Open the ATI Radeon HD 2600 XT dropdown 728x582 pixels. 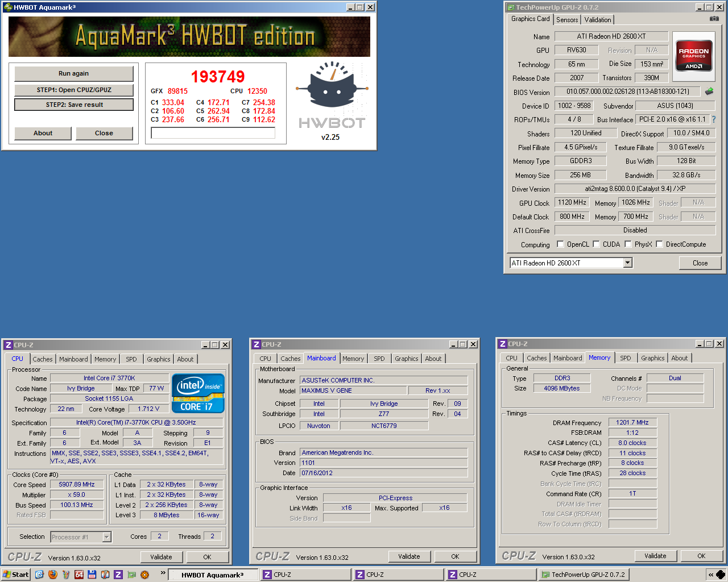click(x=628, y=263)
